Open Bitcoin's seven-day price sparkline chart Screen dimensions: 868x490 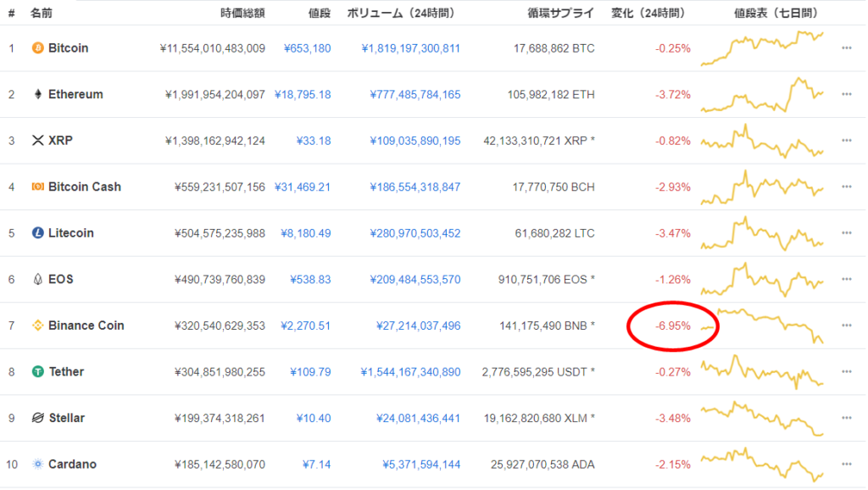click(x=762, y=48)
